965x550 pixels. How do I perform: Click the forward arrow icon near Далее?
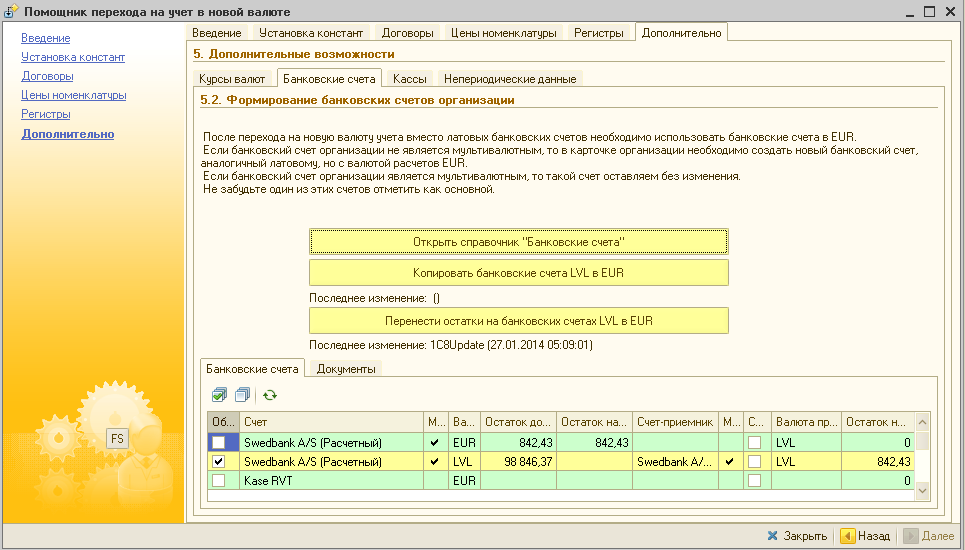point(910,536)
